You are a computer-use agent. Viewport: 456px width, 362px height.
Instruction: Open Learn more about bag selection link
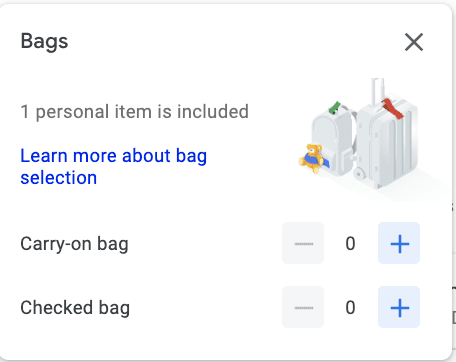coord(114,166)
